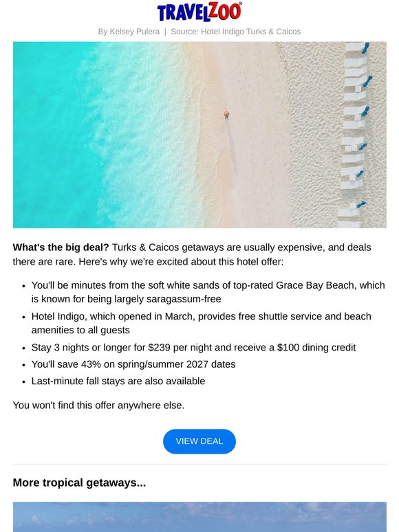
Task: Click the 'save 43%' spring/summer bullet
Action: pyautogui.click(x=133, y=364)
